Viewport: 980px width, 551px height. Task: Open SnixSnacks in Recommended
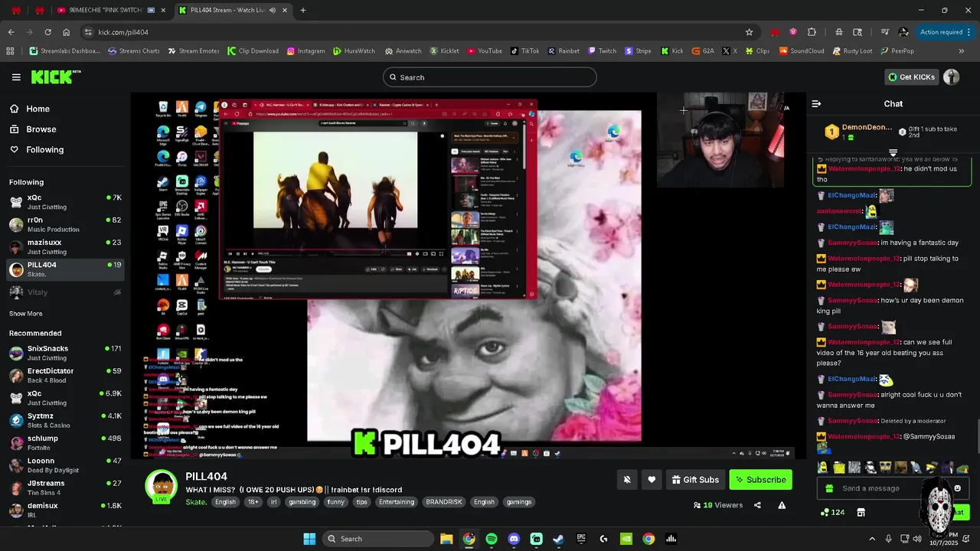point(64,353)
